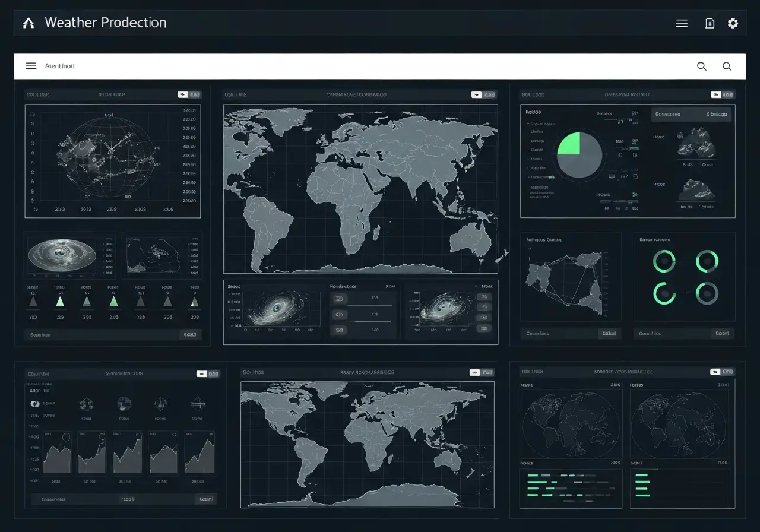Click the button right of the Gonen Toest field
The width and height of the screenshot is (760, 532).
pos(205,499)
